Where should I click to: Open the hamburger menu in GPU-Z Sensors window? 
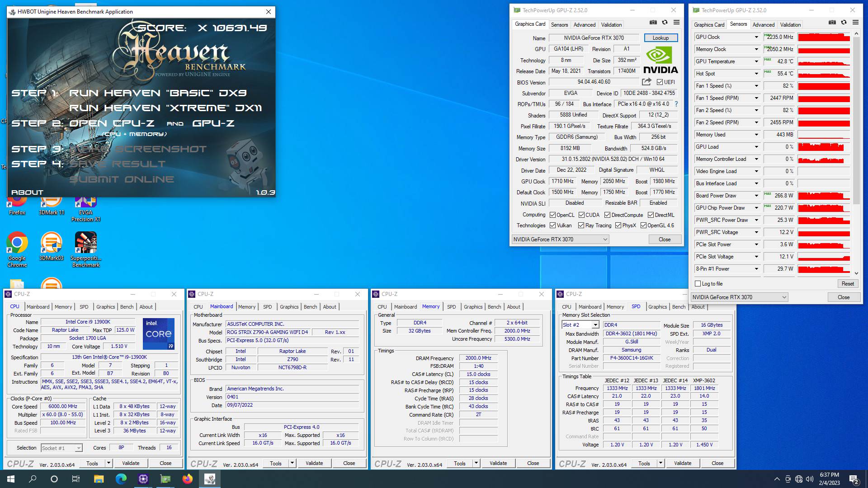click(x=855, y=22)
